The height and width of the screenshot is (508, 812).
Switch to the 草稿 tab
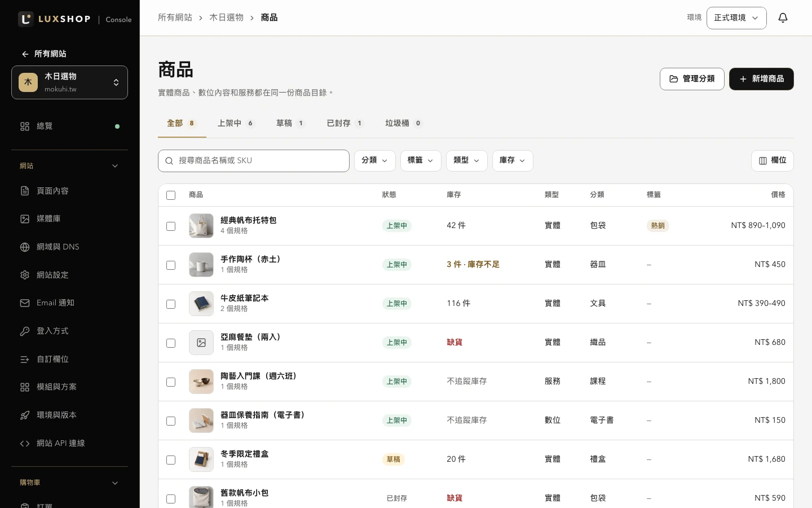coord(290,124)
